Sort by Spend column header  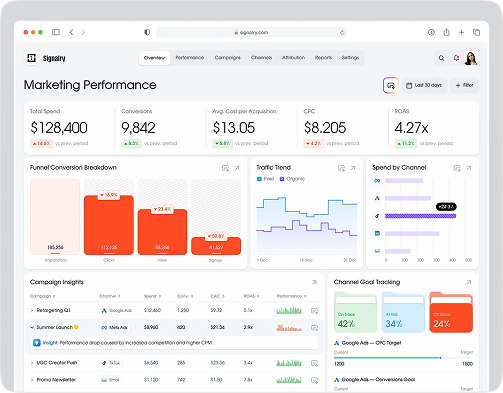[x=152, y=296]
